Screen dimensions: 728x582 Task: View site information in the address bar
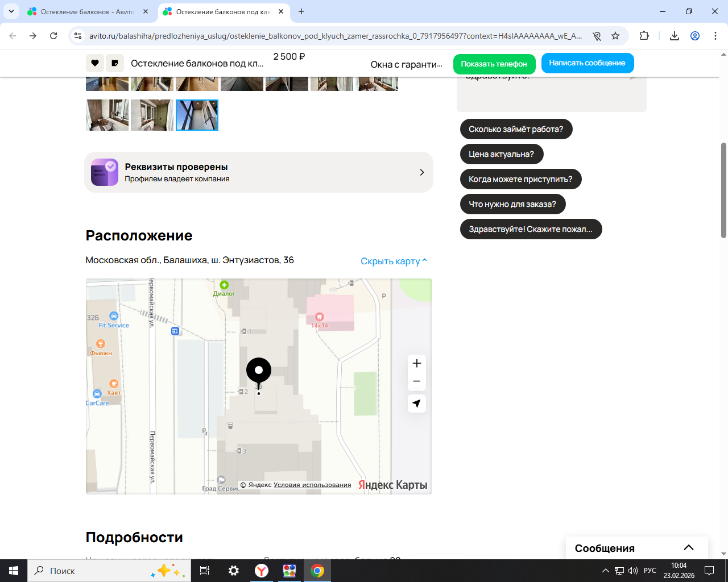pyautogui.click(x=78, y=36)
